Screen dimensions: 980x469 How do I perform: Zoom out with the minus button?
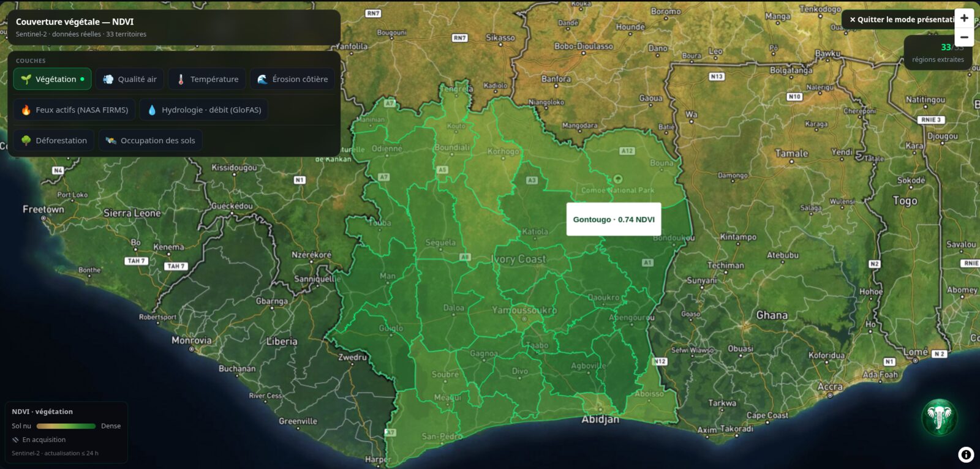pos(964,37)
